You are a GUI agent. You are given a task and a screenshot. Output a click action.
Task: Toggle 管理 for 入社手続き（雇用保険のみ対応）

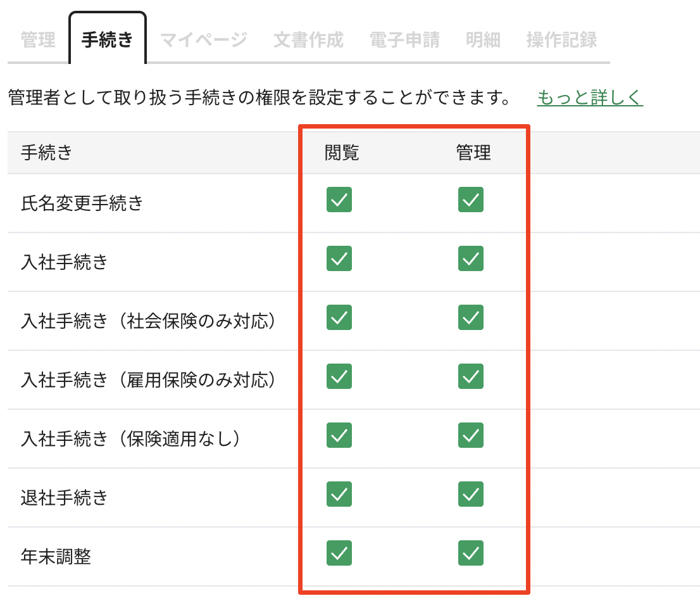coord(471,376)
